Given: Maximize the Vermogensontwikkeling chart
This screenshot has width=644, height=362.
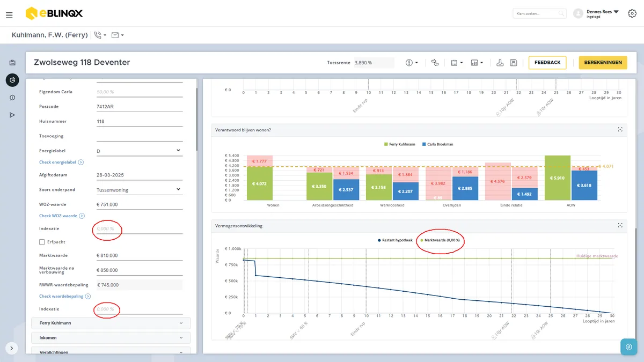Looking at the screenshot, I should tap(620, 226).
